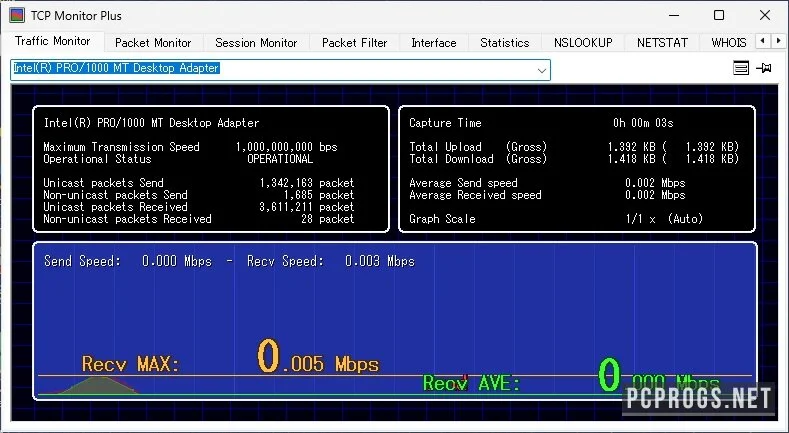Click the Graph Scale 1/1 x (Auto) value
This screenshot has height=433, width=789.
click(664, 219)
